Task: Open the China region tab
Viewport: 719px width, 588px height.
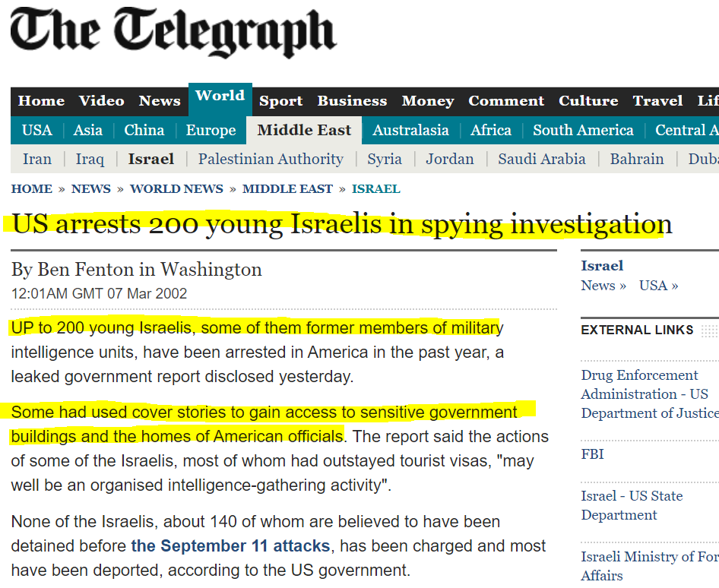Action: (144, 130)
